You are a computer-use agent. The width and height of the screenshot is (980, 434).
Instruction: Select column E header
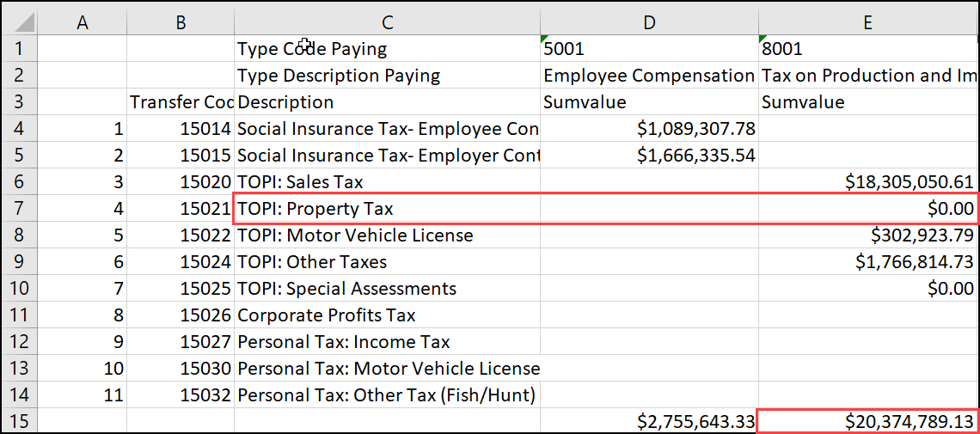(867, 21)
